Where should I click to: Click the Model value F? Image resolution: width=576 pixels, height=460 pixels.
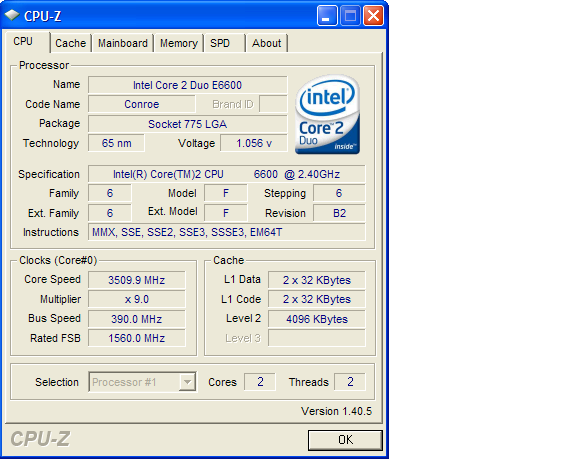(x=226, y=193)
